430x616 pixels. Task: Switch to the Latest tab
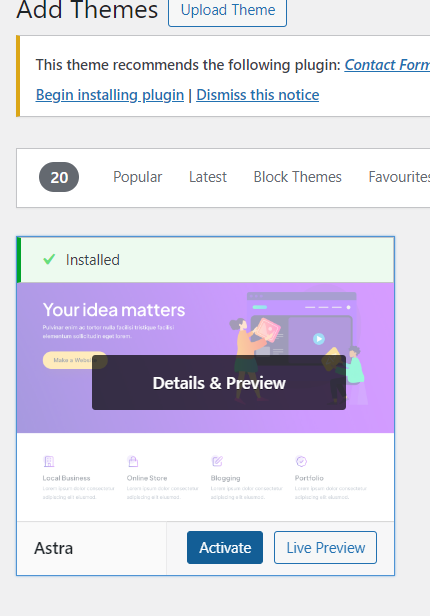coord(208,177)
